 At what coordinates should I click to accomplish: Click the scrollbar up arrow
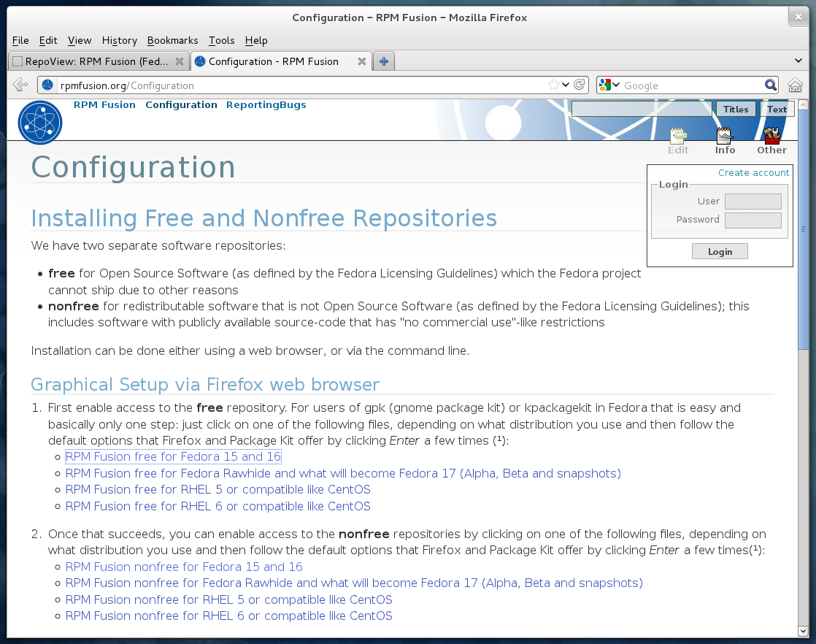tap(803, 104)
